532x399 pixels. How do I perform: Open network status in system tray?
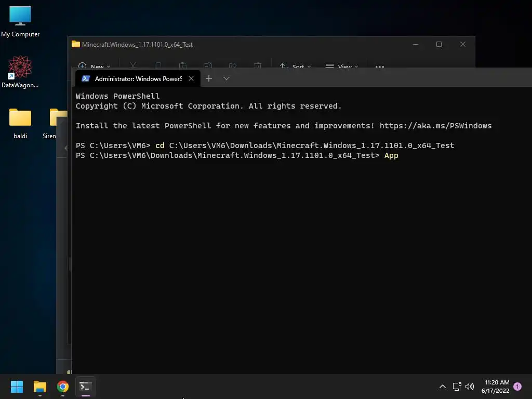click(x=457, y=387)
